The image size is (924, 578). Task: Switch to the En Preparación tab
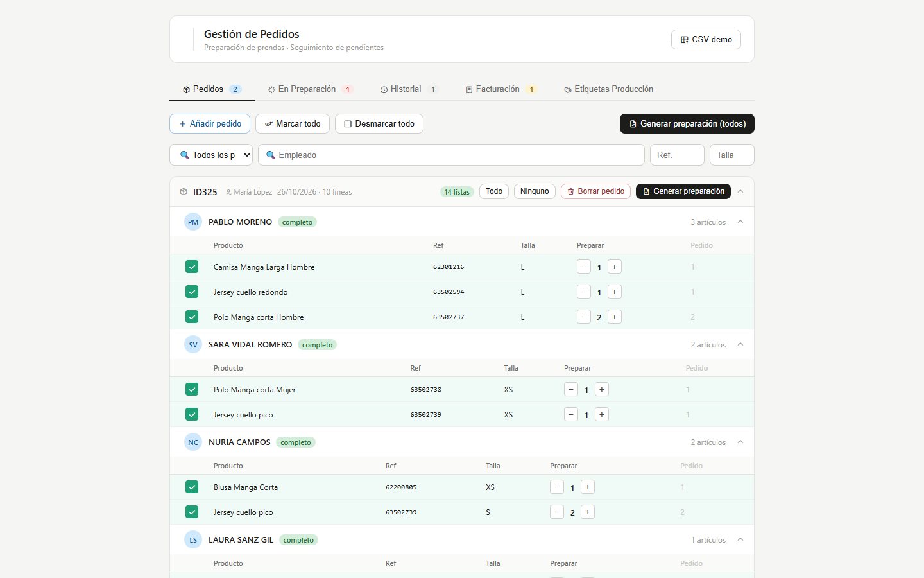[x=311, y=89]
